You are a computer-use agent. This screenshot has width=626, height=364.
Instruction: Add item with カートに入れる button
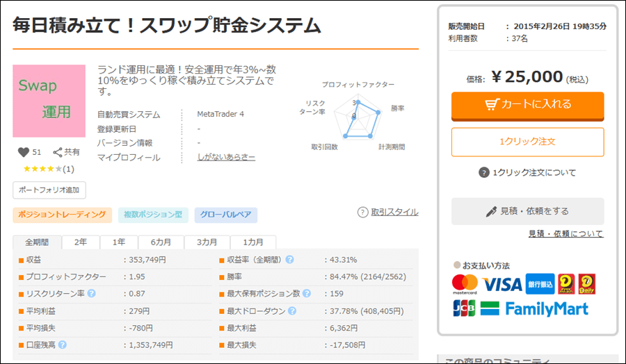tap(527, 105)
